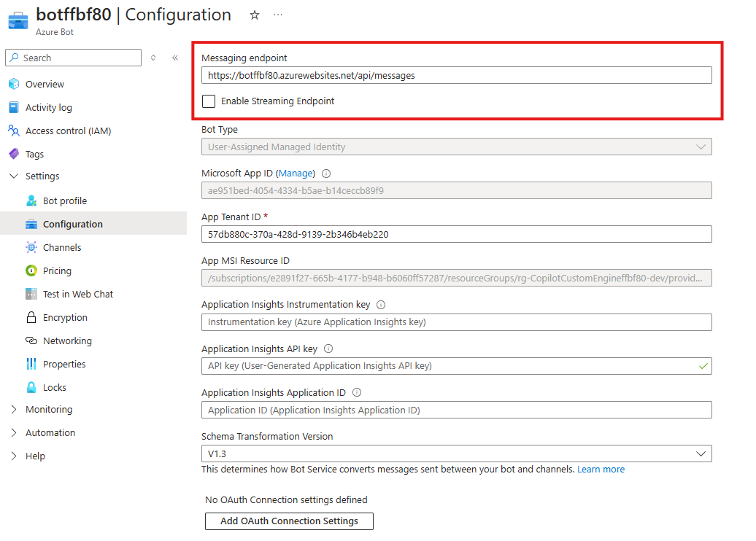Click the Application Insights Application ID field
Viewport: 756px width, 541px height.
457,410
